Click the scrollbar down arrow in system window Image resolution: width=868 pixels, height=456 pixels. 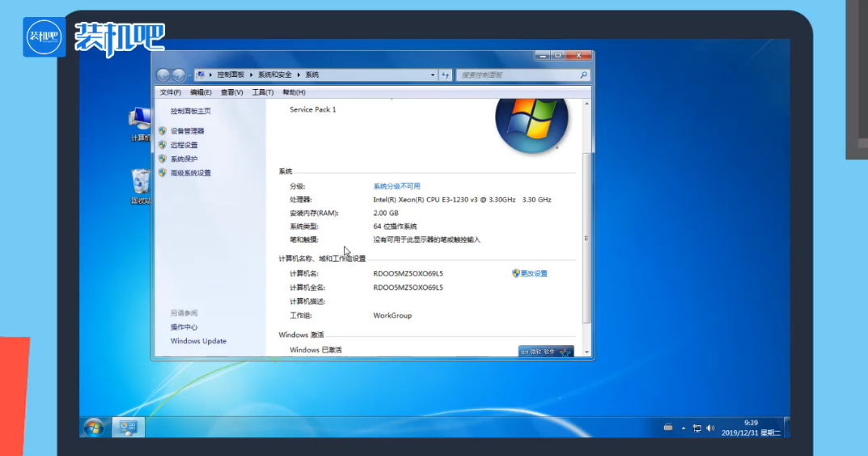586,352
